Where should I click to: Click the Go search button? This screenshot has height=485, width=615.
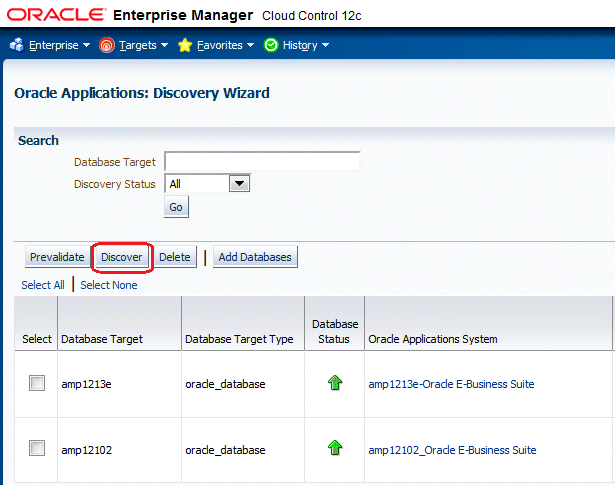click(x=176, y=207)
